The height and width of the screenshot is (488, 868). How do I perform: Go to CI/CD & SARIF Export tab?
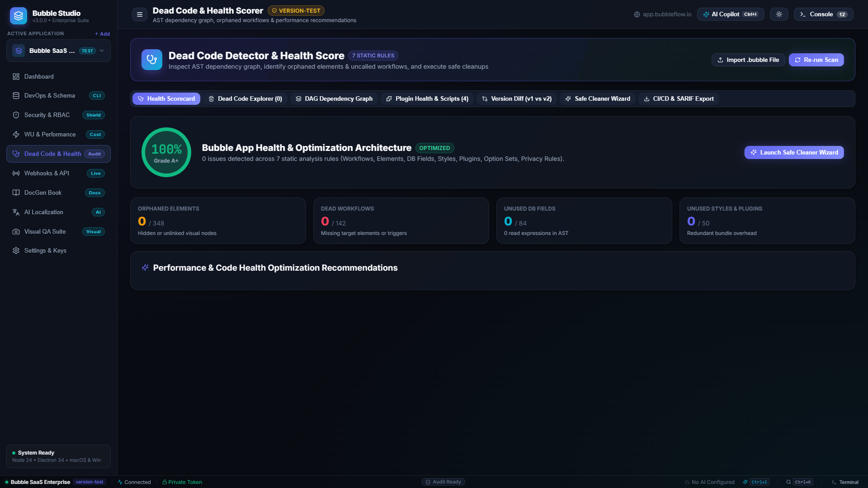(679, 99)
